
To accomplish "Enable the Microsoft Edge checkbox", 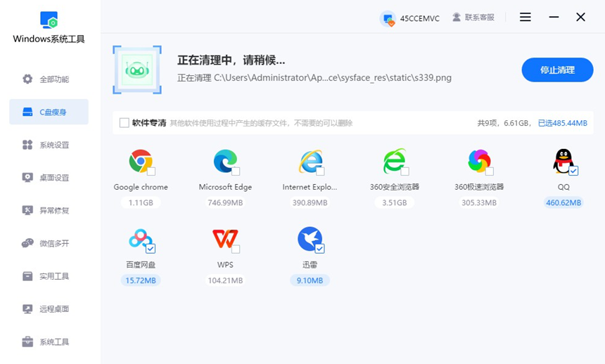I will [236, 171].
